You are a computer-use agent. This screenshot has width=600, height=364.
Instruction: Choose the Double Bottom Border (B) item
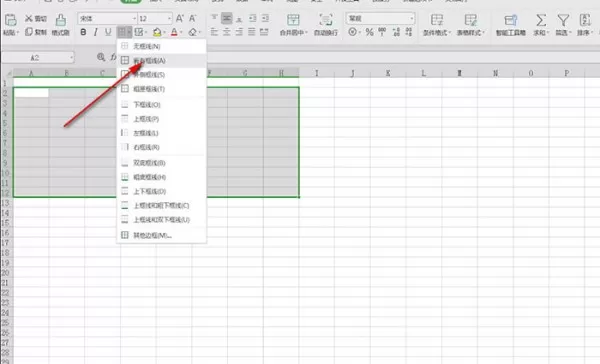coord(161,163)
